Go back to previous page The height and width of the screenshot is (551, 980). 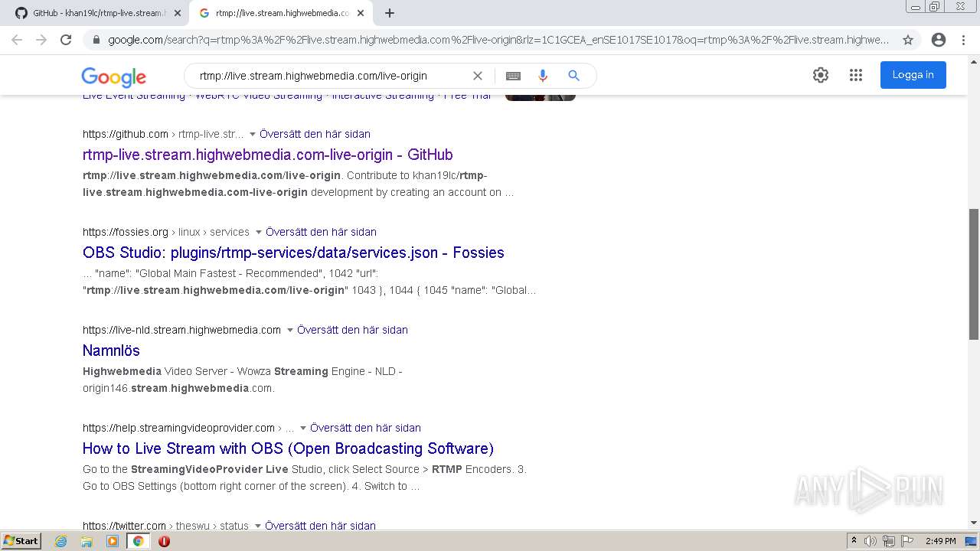tap(17, 40)
